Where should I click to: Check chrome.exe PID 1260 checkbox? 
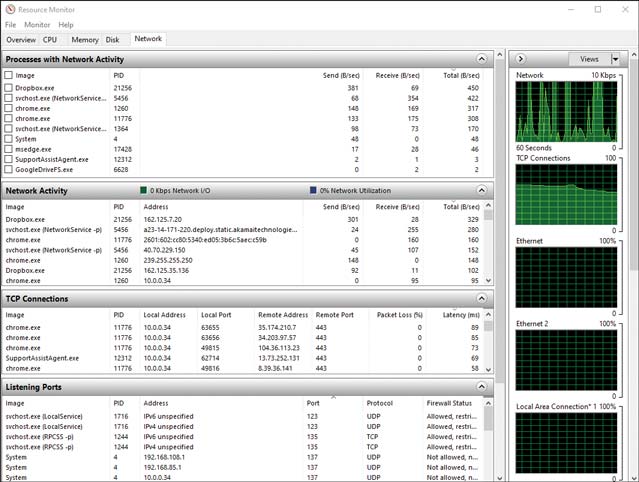point(8,108)
